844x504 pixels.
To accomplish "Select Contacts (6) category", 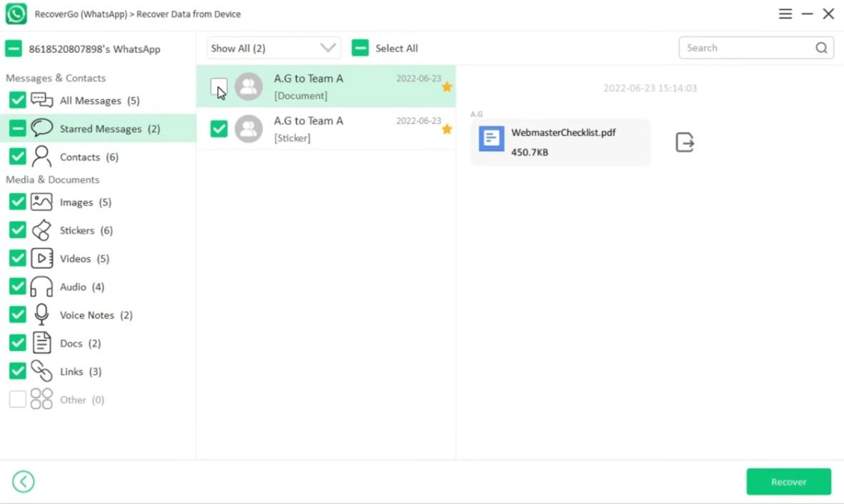I will (98, 157).
